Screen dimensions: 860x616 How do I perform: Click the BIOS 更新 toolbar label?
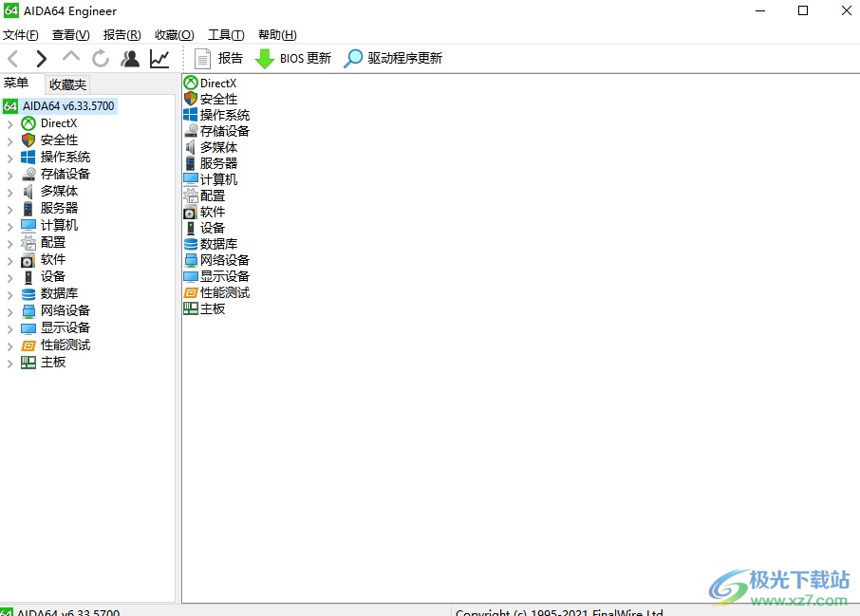coord(306,58)
